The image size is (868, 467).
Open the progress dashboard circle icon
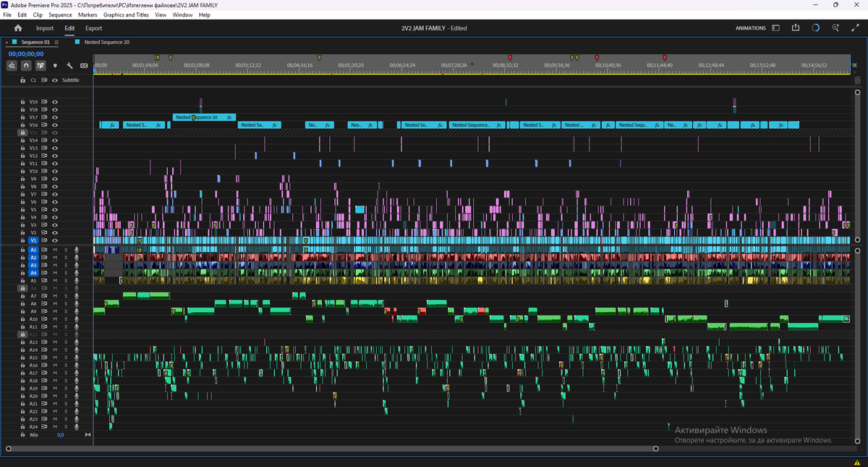pos(815,28)
